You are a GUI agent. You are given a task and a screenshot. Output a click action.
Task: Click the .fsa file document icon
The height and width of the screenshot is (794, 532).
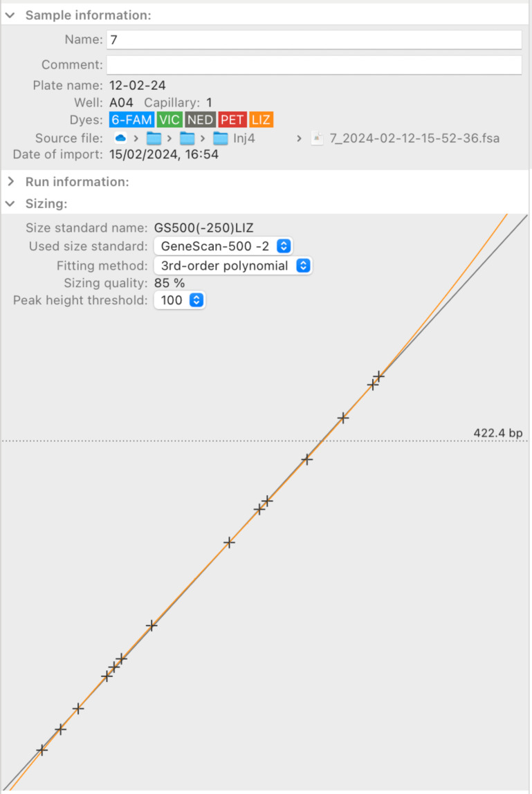tap(317, 138)
